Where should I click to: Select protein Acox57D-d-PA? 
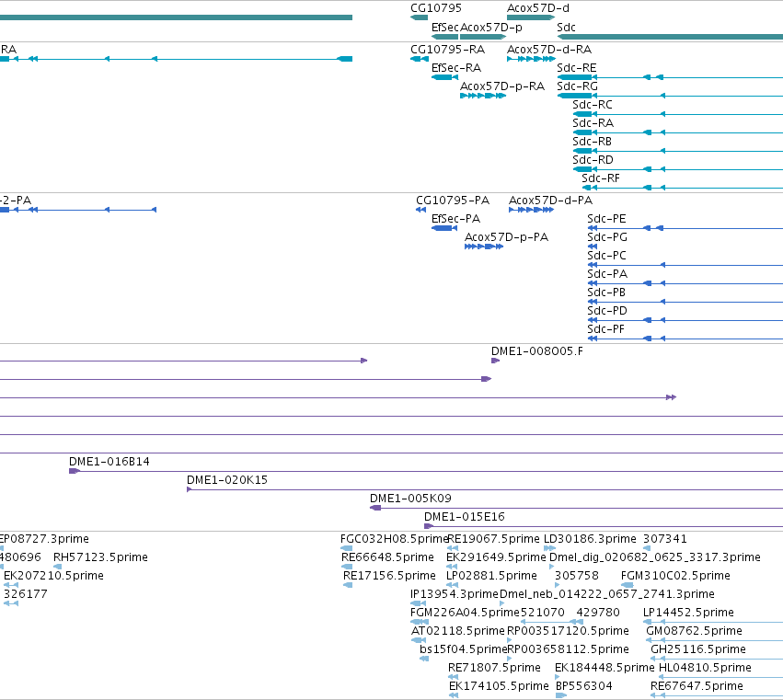(x=531, y=210)
